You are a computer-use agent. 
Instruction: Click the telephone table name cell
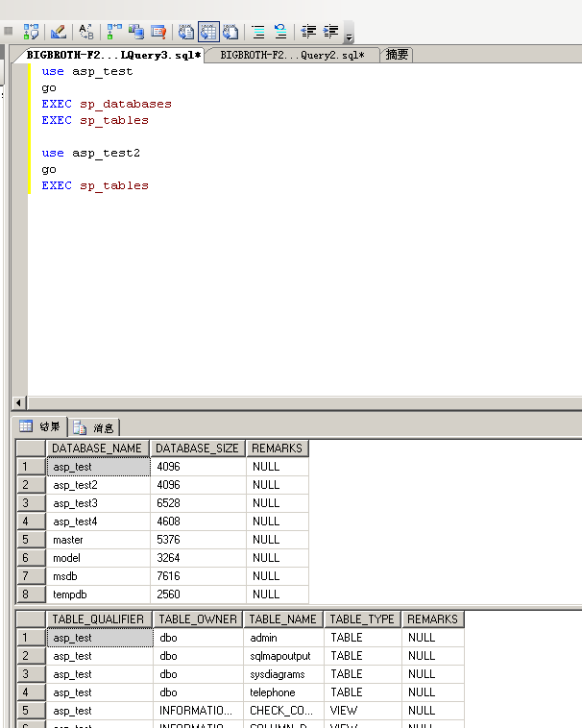[x=283, y=692]
